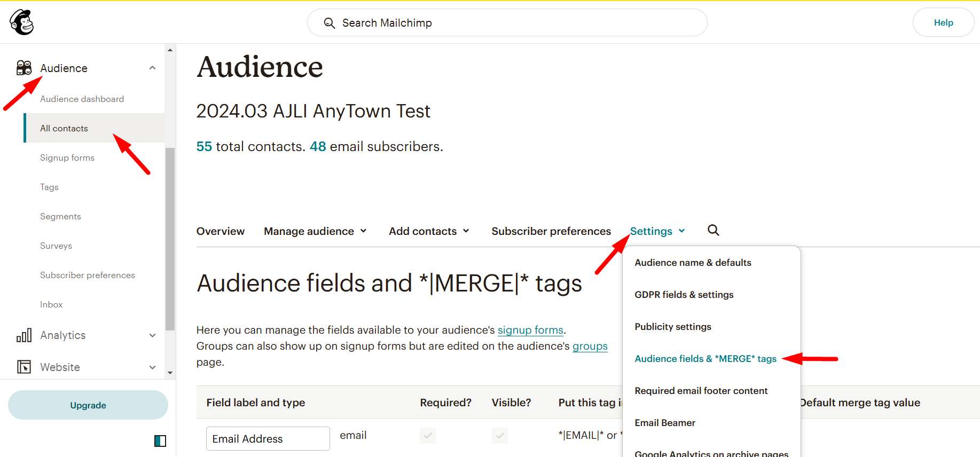This screenshot has height=457, width=980.
Task: Open Tags in sidebar
Action: click(49, 187)
